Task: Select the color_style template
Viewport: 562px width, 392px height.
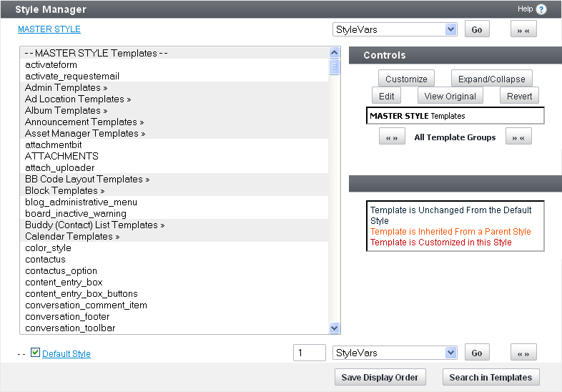Action: [174, 248]
